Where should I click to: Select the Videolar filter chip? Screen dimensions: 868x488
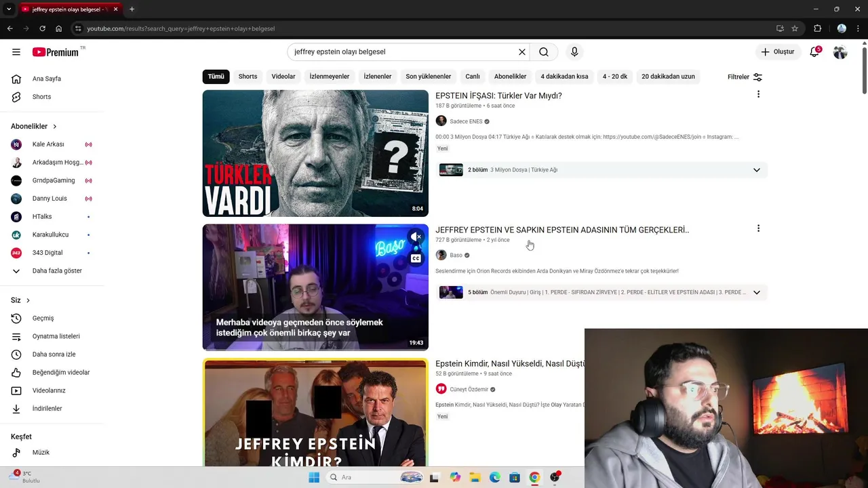283,77
